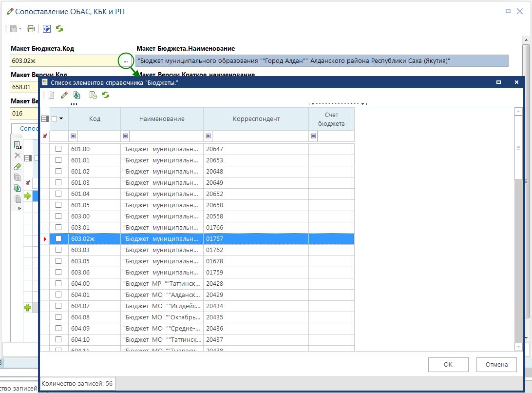Click the Код filter input field
The height and width of the screenshot is (393, 532).
tap(98, 136)
